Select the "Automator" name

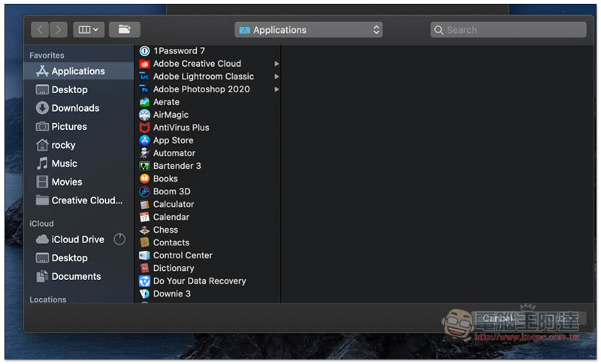click(x=174, y=153)
